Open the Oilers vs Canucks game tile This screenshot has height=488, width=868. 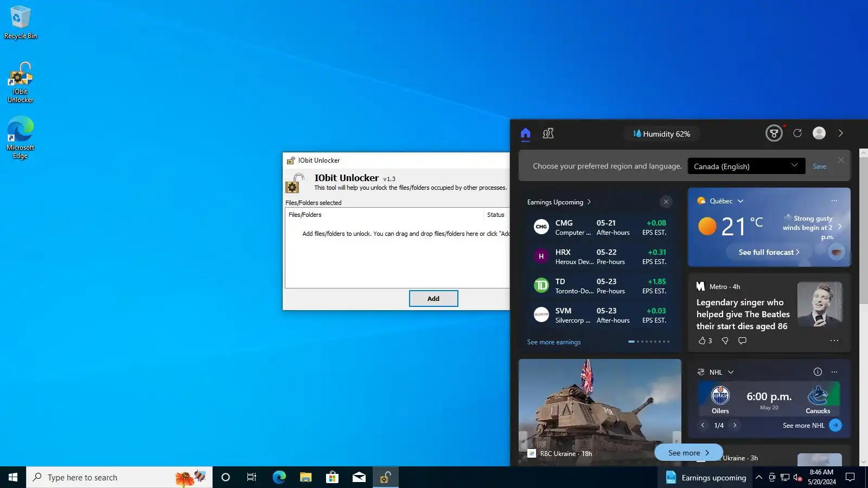coord(769,399)
